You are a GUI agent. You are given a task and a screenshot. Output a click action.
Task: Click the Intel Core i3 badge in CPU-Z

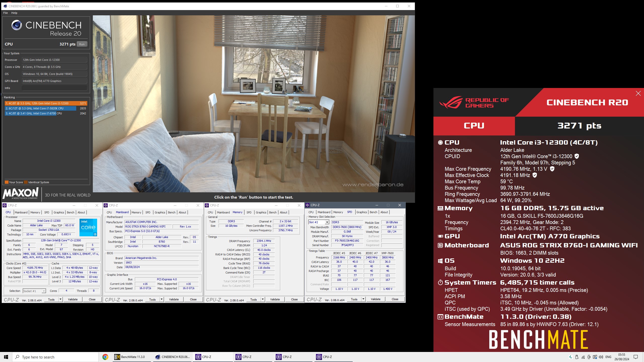coord(88,228)
